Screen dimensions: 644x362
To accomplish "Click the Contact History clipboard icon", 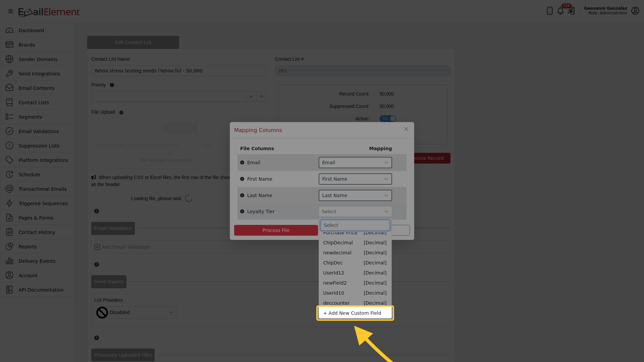I will 9,232.
